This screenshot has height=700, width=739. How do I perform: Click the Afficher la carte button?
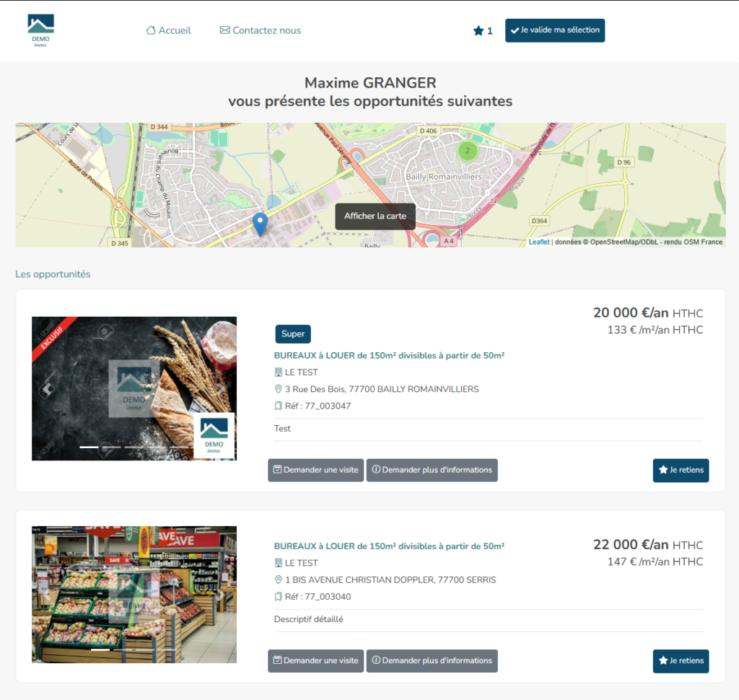[375, 216]
